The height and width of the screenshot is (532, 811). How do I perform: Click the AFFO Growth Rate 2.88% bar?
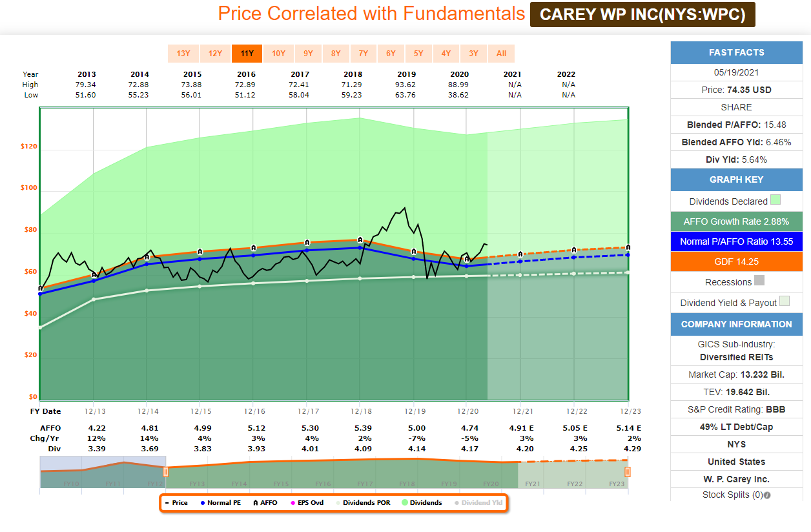[736, 221]
